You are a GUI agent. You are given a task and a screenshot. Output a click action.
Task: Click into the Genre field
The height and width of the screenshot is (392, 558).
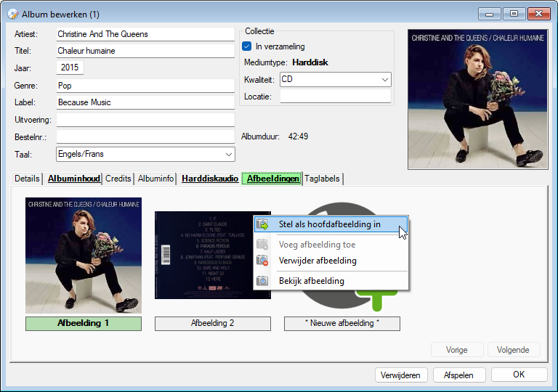(x=145, y=86)
